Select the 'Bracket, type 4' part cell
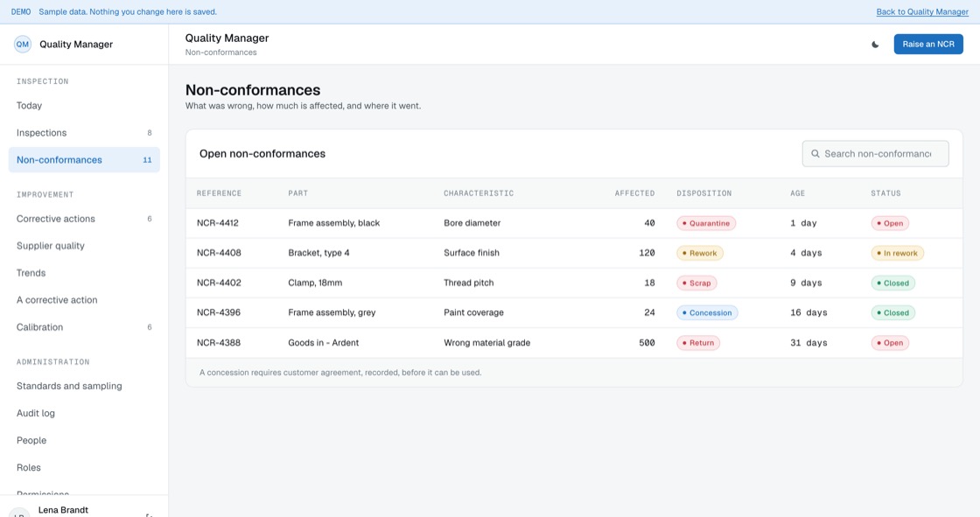 point(318,253)
